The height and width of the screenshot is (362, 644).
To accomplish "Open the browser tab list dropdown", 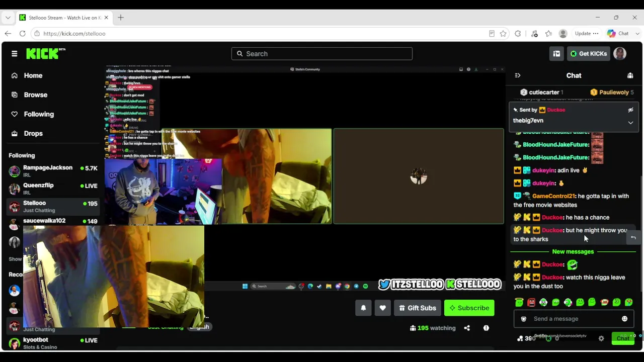I will point(8,18).
